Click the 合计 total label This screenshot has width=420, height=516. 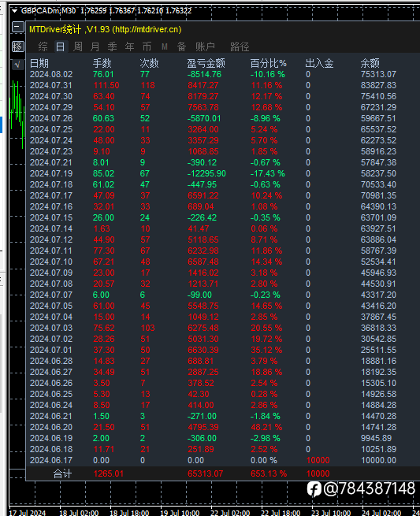62,474
